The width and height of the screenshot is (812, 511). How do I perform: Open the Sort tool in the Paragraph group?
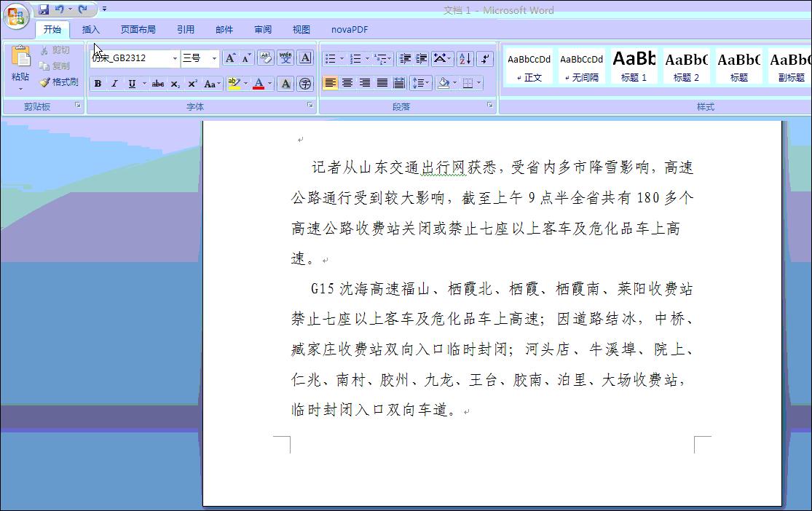point(465,58)
